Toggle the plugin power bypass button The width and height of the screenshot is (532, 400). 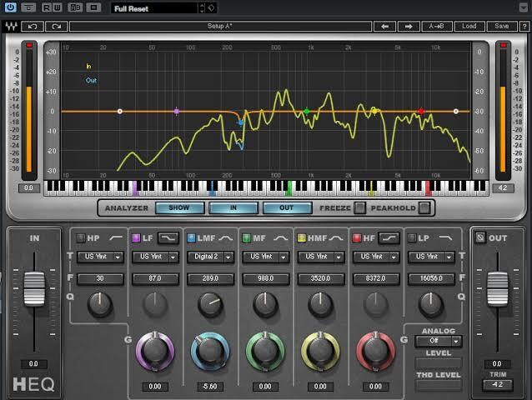coord(10,7)
